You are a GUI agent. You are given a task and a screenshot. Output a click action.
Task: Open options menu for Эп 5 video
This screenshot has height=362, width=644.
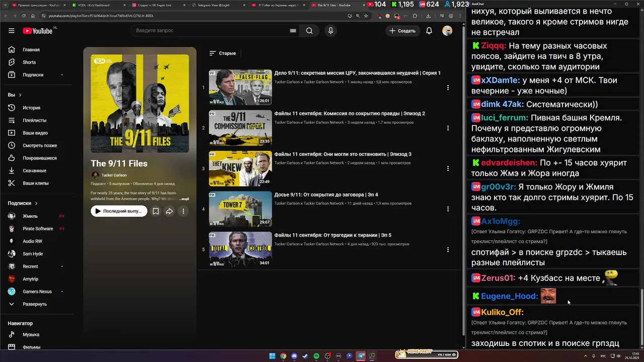448,249
